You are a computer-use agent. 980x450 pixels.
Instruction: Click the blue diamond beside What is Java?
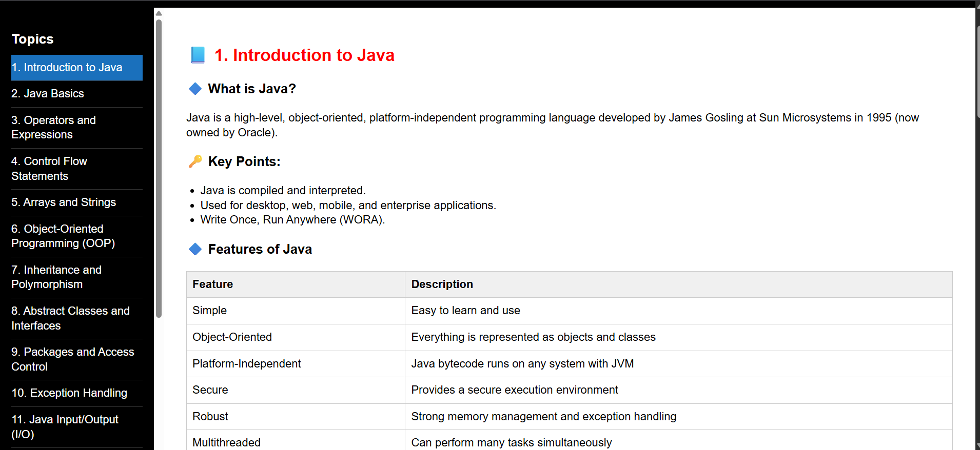tap(195, 89)
